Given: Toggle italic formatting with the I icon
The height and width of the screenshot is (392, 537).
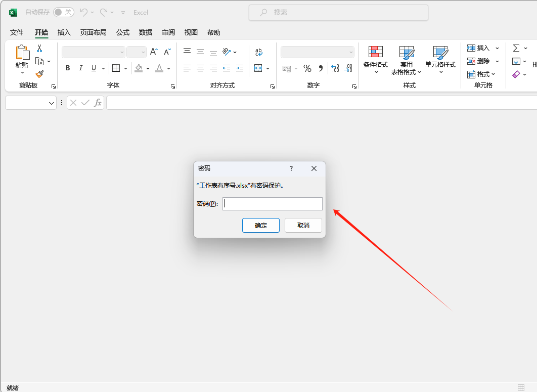Looking at the screenshot, I should pyautogui.click(x=81, y=67).
